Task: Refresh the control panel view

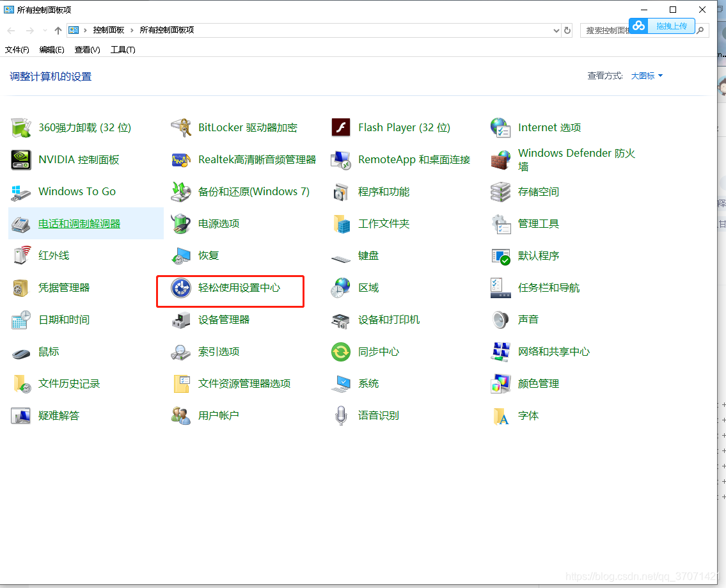Action: click(x=567, y=31)
